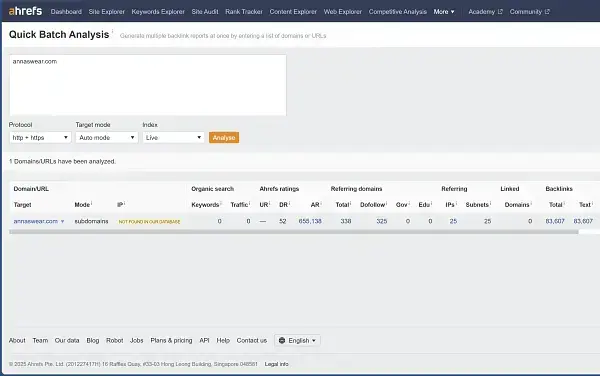Open the Our data footer link
The height and width of the screenshot is (376, 600).
click(67, 340)
